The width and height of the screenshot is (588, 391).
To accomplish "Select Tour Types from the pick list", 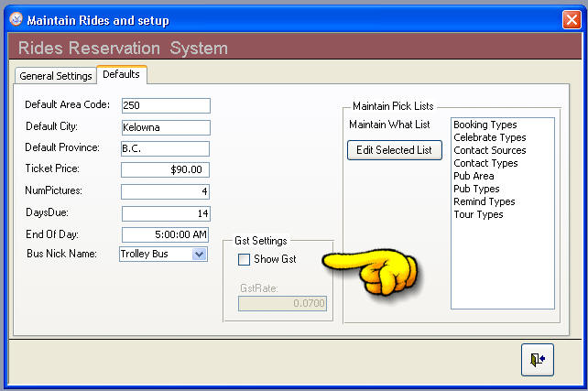I will tap(478, 214).
